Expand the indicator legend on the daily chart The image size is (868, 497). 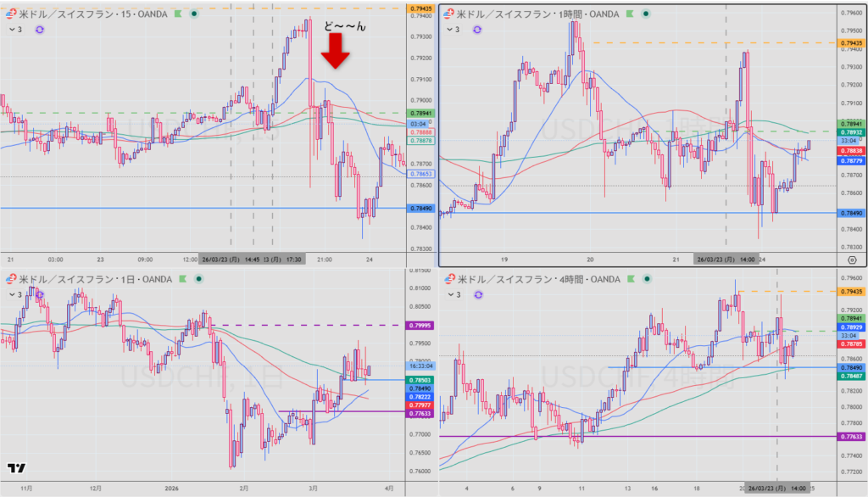[13, 294]
